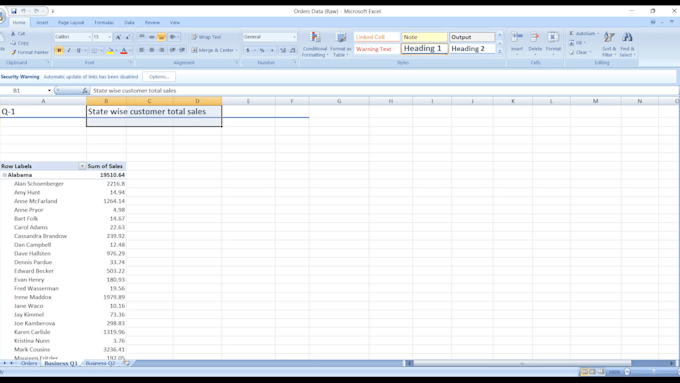Open the Business Q2 sheet tab
This screenshot has width=680, height=383.
[x=101, y=363]
